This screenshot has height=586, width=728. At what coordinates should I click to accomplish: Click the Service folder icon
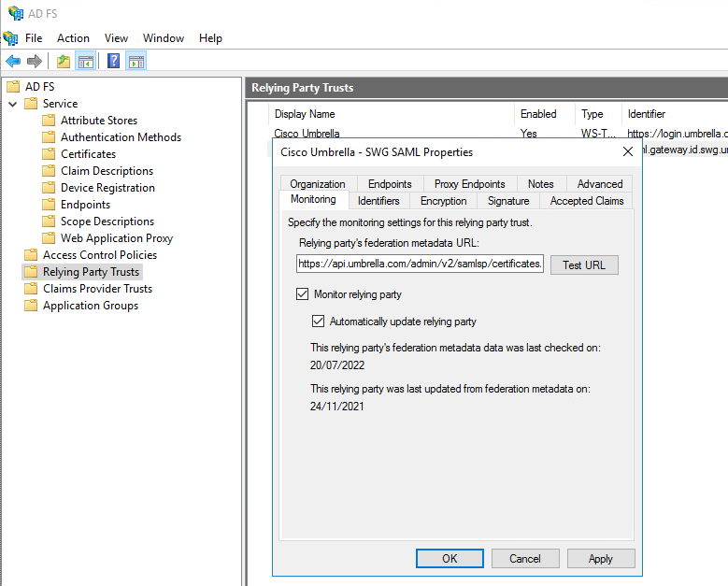pyautogui.click(x=31, y=103)
